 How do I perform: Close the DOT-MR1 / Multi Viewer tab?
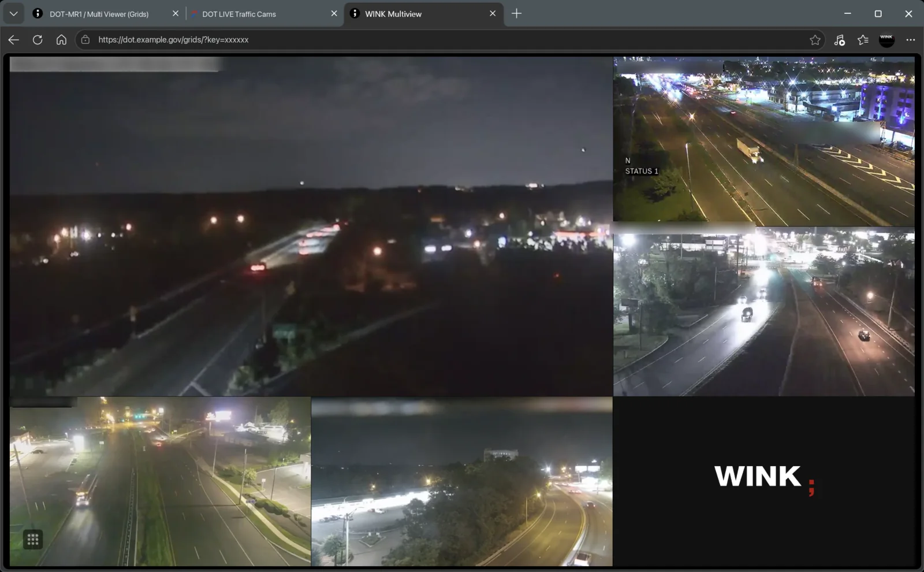pyautogui.click(x=176, y=13)
